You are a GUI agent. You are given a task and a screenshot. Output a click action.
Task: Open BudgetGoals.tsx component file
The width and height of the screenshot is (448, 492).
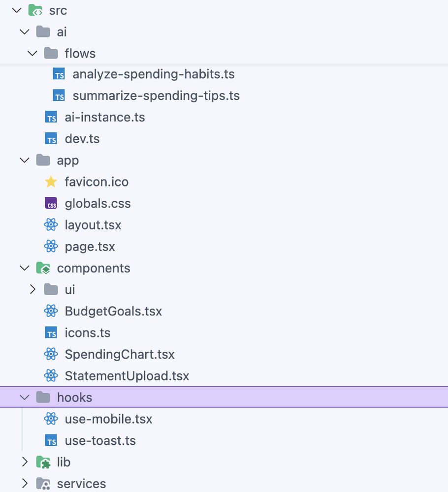pyautogui.click(x=113, y=311)
